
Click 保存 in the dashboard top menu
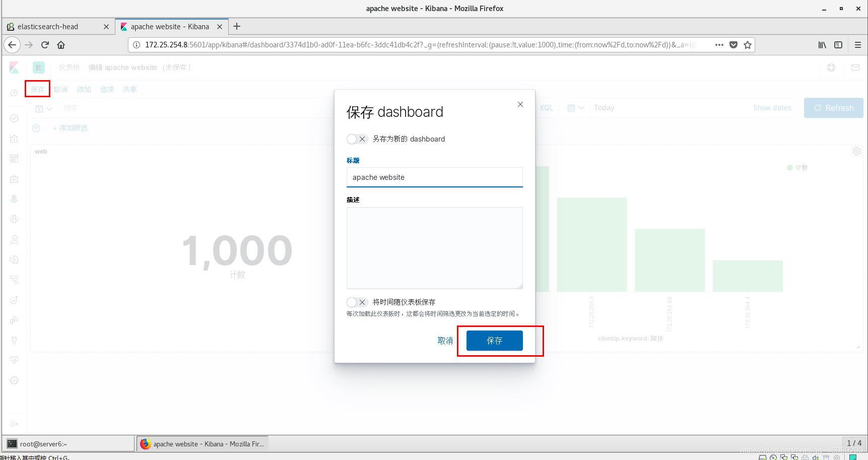[38, 89]
